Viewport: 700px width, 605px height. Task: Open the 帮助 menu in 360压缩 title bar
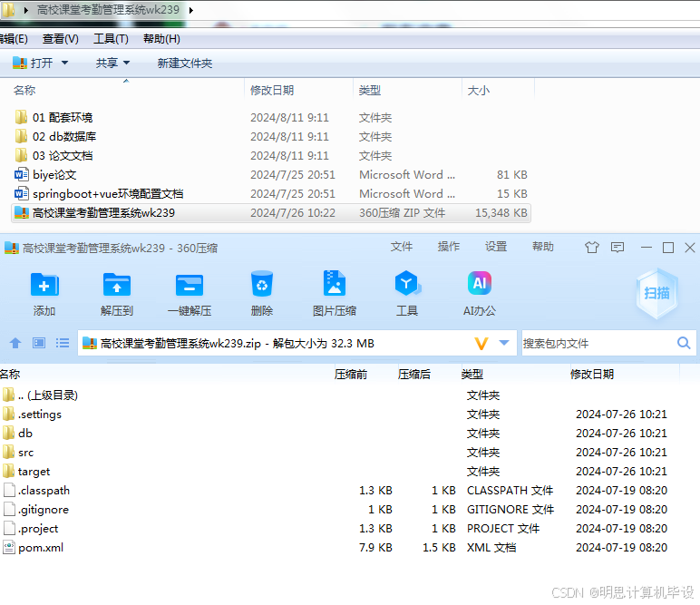[543, 247]
